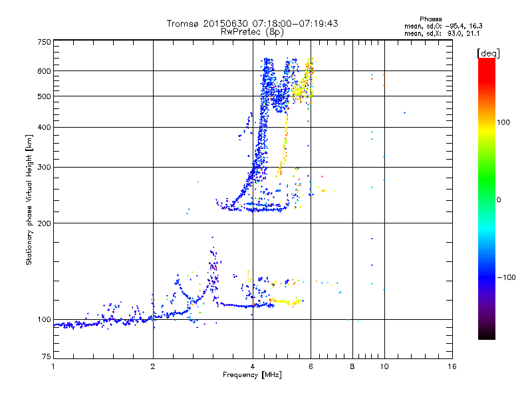Click the y-axis tick label '75'
Screen dimensions: 532x399
point(47,356)
